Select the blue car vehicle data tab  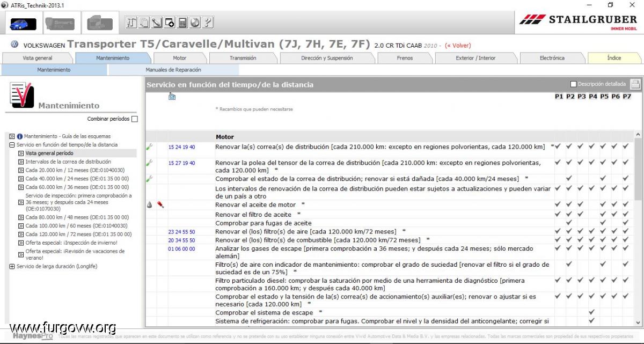coord(23,24)
